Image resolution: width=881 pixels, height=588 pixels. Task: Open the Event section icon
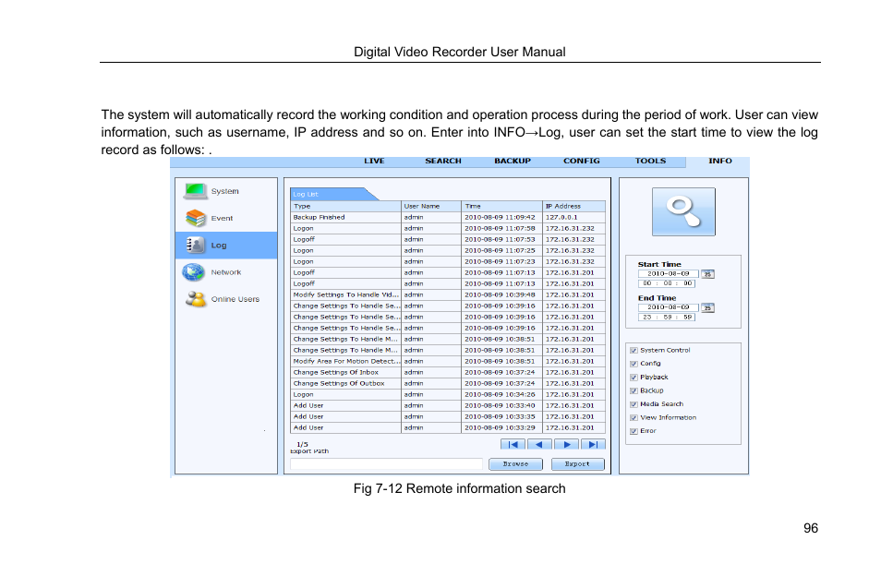(x=195, y=218)
